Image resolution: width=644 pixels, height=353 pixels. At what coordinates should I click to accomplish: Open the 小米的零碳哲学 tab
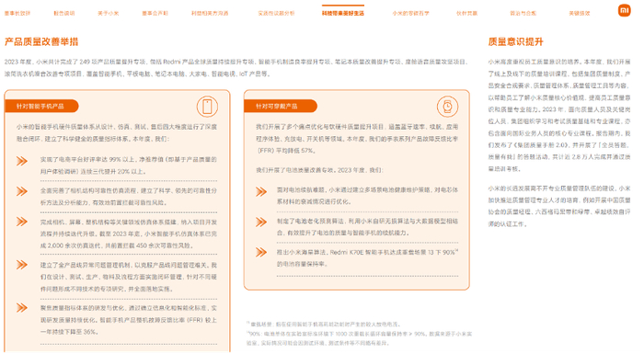tap(410, 13)
